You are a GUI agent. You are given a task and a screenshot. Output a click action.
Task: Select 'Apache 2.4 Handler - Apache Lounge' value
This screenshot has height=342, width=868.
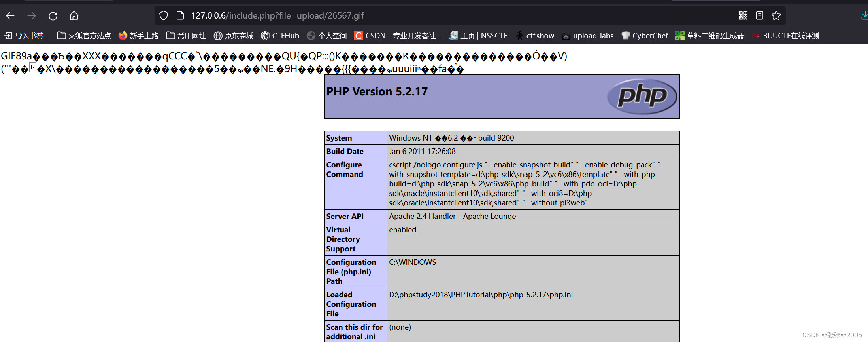453,216
